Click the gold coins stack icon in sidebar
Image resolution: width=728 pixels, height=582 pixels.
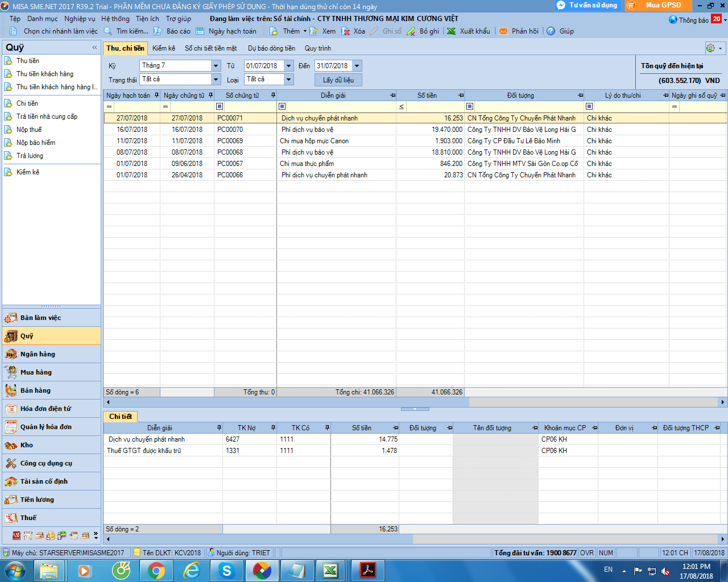click(51, 535)
